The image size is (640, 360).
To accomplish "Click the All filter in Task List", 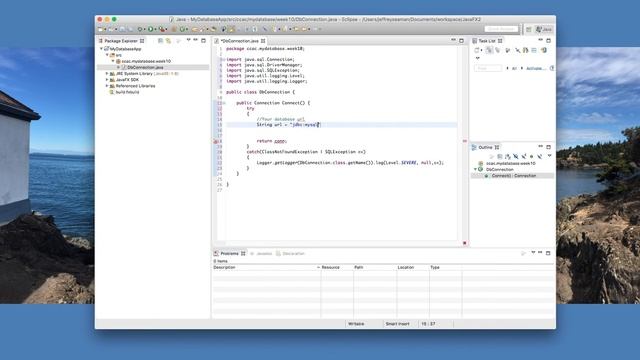I will point(514,68).
